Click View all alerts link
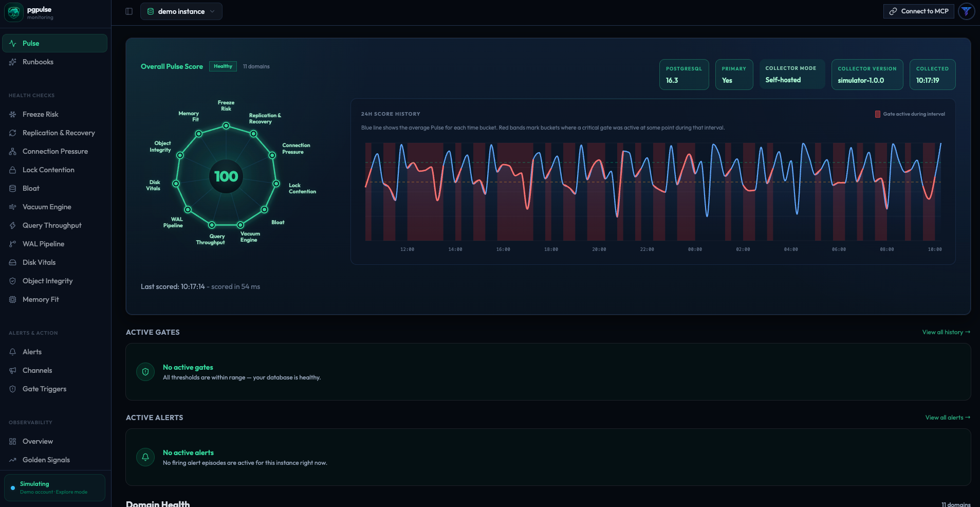The height and width of the screenshot is (507, 980). (x=948, y=418)
